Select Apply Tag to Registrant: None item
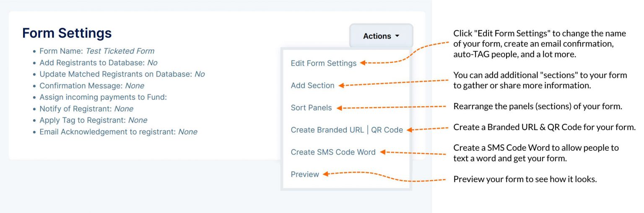This screenshot has width=644, height=213. tap(93, 120)
